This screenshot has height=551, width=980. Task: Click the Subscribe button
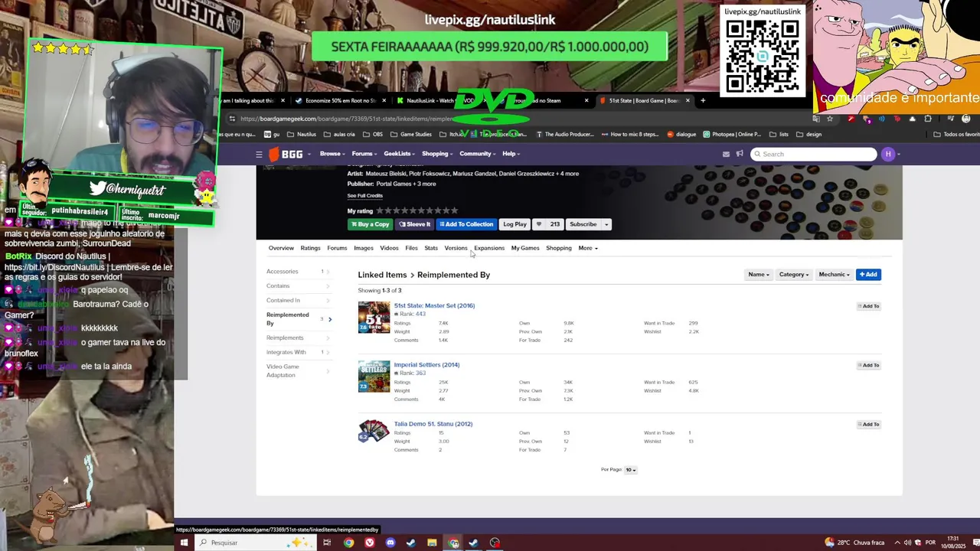pyautogui.click(x=583, y=224)
